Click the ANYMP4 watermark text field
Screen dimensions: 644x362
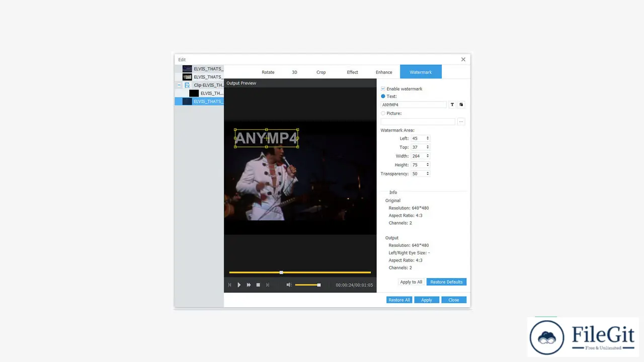tap(414, 105)
